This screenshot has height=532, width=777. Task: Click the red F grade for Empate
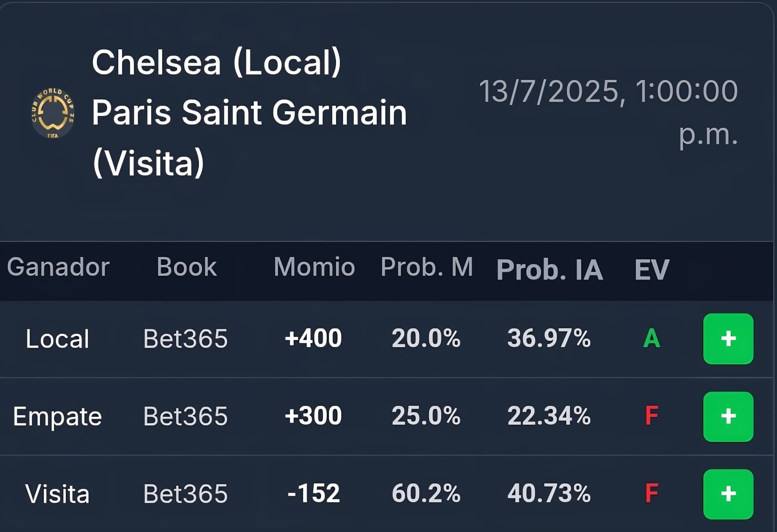click(652, 416)
